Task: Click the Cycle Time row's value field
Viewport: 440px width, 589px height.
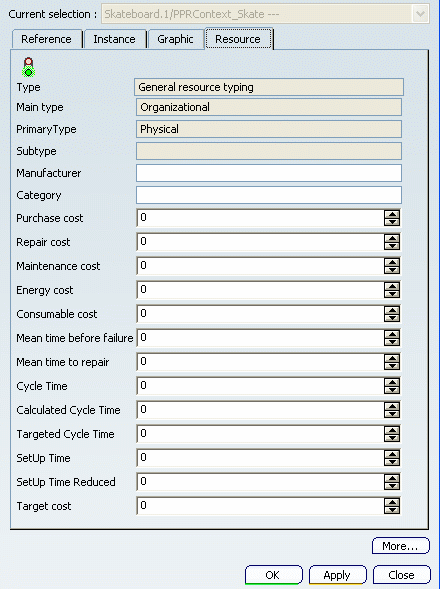Action: (260, 386)
